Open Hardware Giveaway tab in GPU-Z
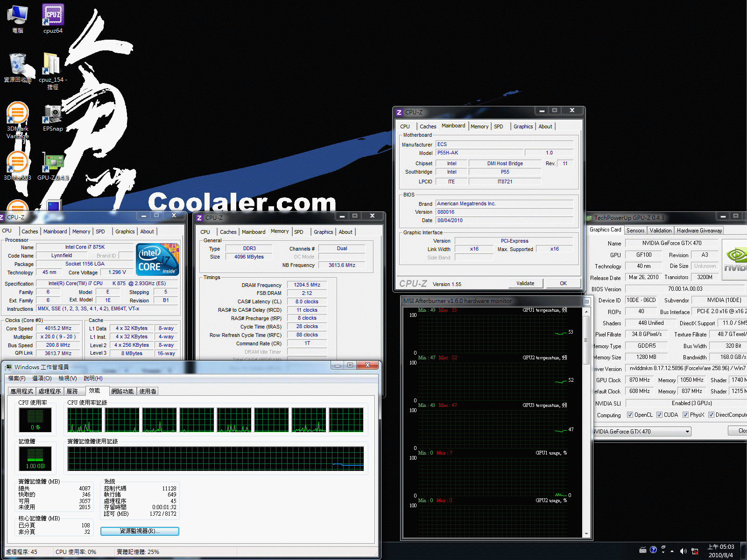Viewport: 747px width, 560px height. click(699, 231)
